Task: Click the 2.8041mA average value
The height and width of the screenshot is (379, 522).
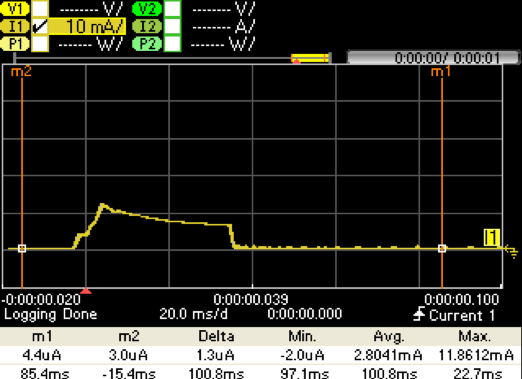Action: click(x=388, y=355)
